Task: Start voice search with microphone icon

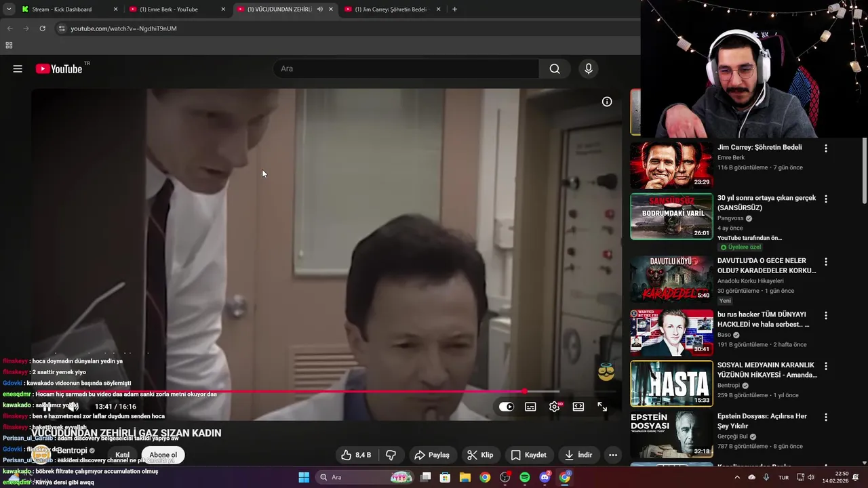Action: (589, 68)
